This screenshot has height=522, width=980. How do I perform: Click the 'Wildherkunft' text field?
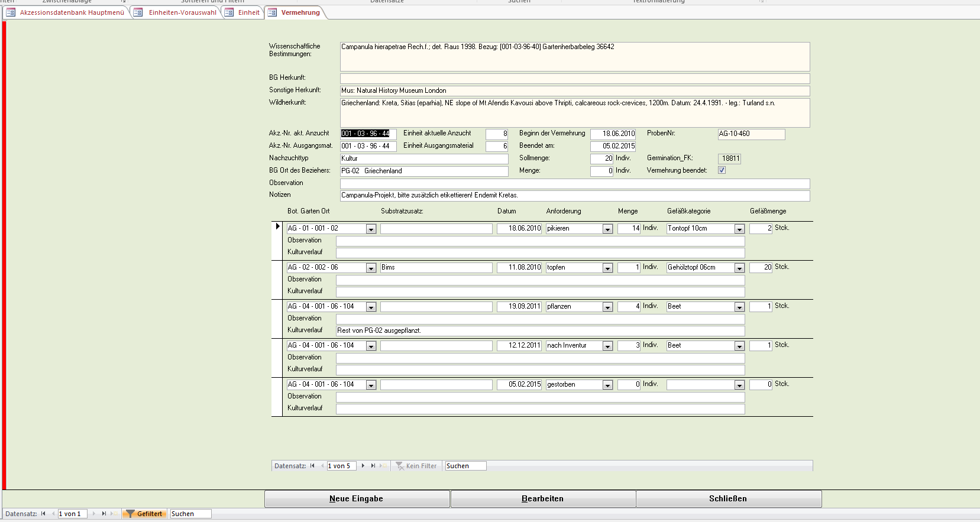(x=575, y=113)
